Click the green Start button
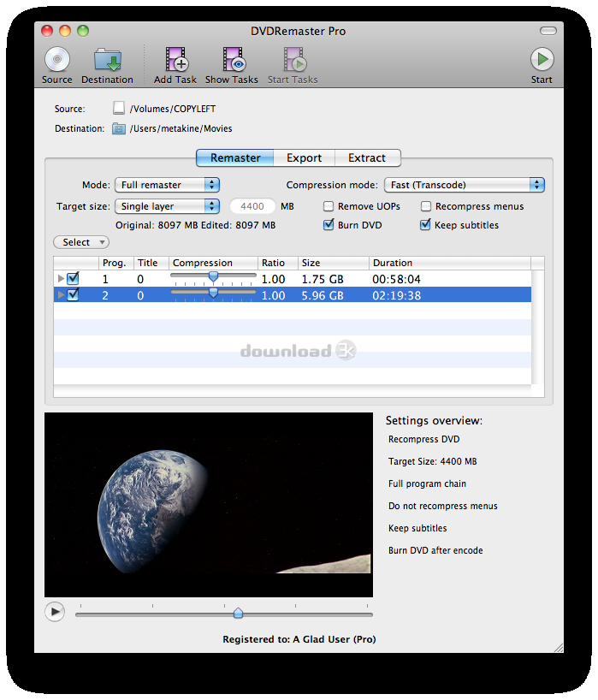 542,59
